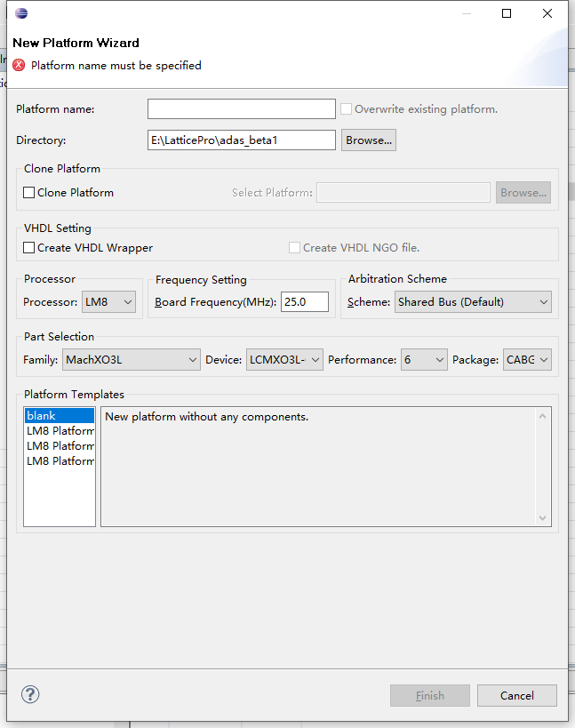This screenshot has height=728, width=575.
Task: Open the Device LCMXO3L dropdown
Action: tap(284, 360)
